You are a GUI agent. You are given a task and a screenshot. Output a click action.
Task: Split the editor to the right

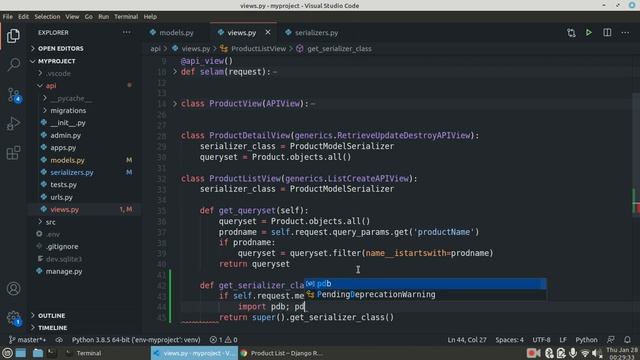pyautogui.click(x=607, y=33)
